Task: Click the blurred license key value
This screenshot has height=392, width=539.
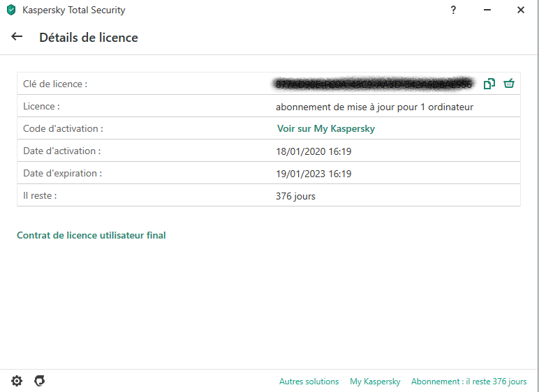Action: click(374, 84)
